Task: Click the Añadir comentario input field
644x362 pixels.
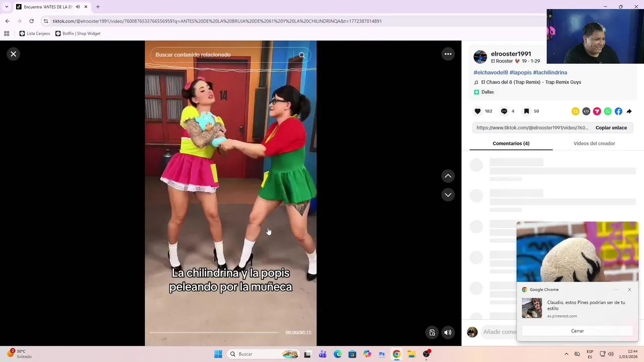Action: point(499,332)
